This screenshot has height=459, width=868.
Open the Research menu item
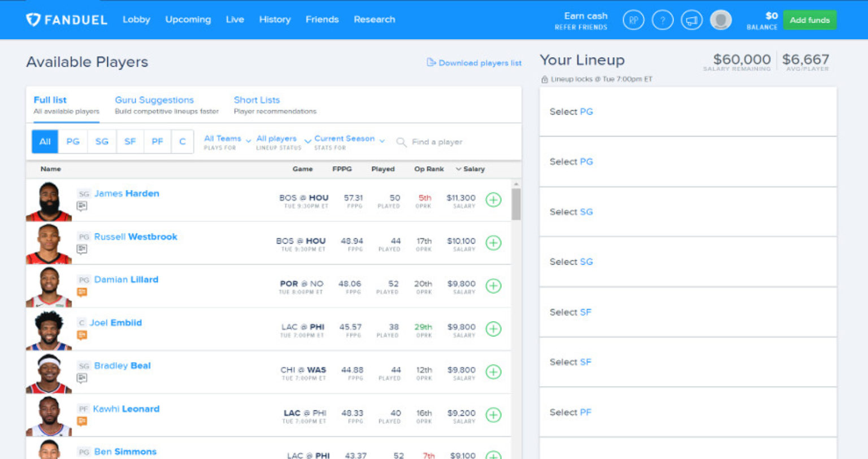coord(374,19)
